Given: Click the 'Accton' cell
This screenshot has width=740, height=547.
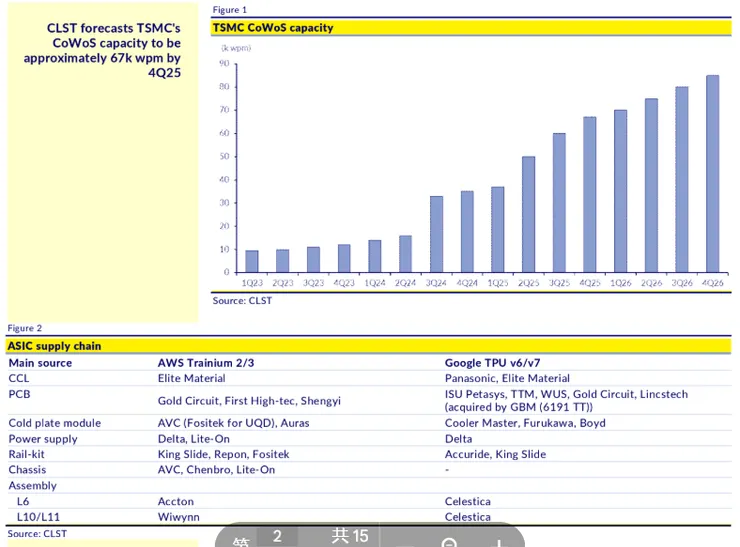Looking at the screenshot, I should [x=176, y=502].
